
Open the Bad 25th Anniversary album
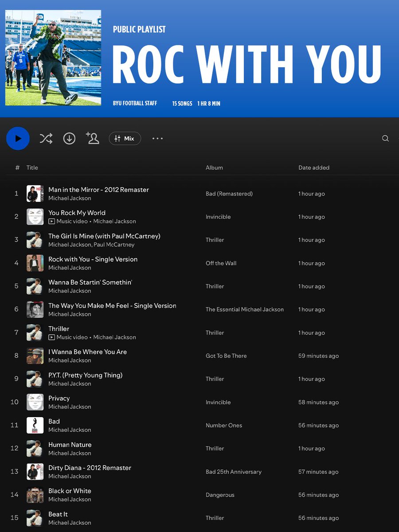tap(234, 472)
